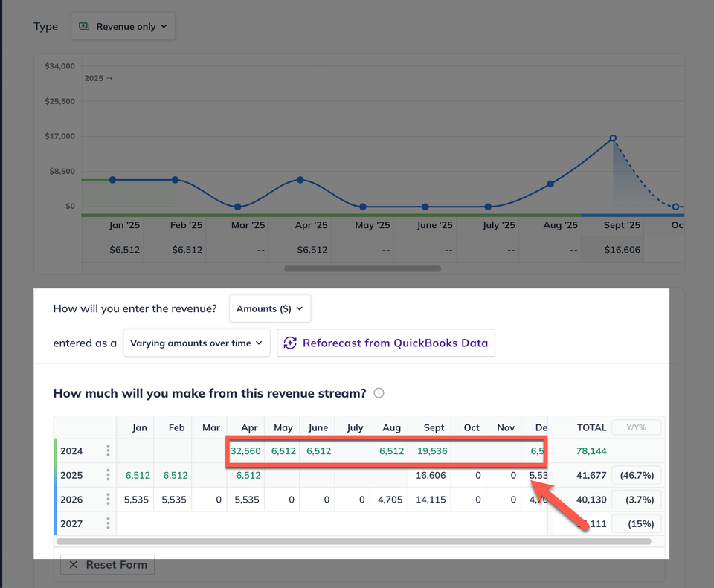Open the 2024 row options menu dots

pyautogui.click(x=108, y=450)
